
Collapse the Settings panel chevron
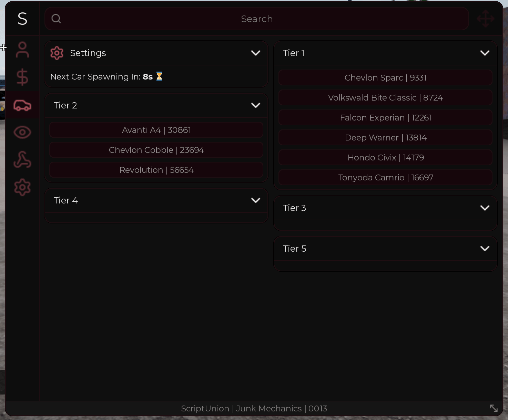(256, 53)
